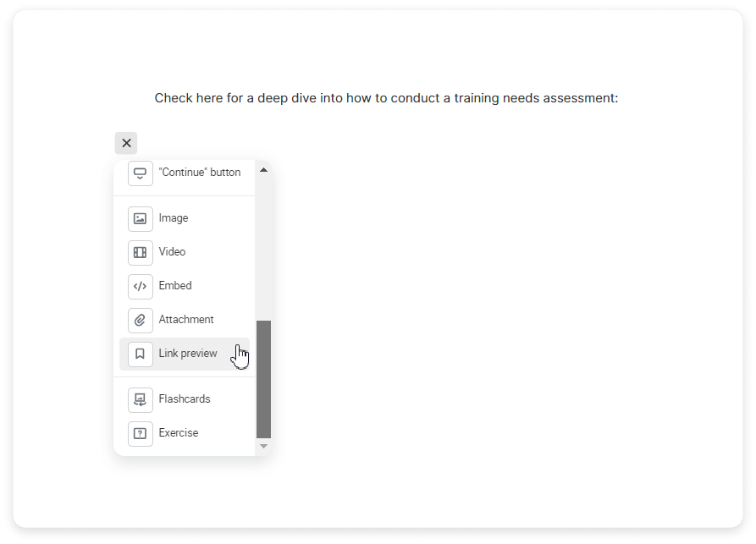Pick the "Embed" label from the list
Screen dimensions: 756x544
point(175,286)
